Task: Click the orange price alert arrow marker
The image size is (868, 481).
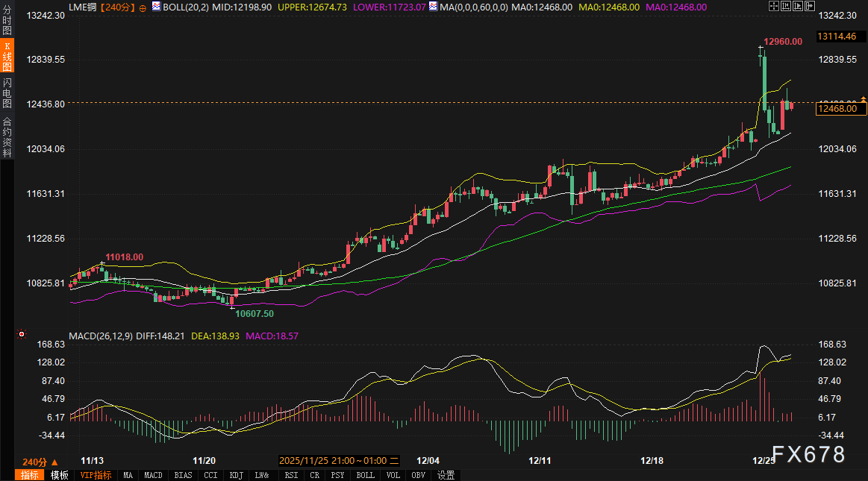Action: 864,98
